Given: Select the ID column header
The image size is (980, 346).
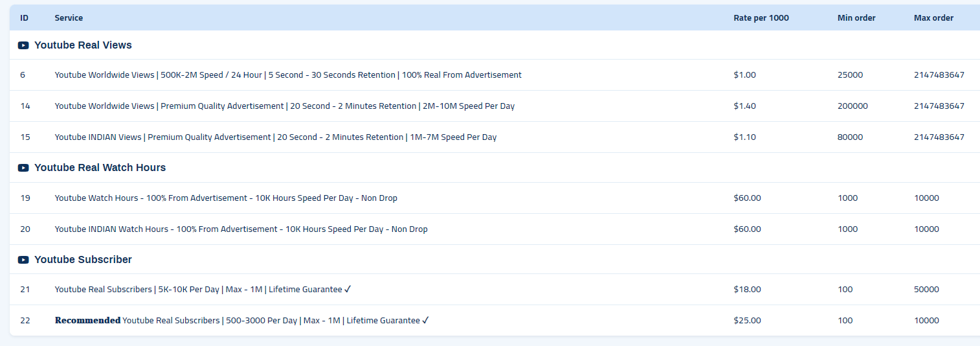Looking at the screenshot, I should point(24,18).
